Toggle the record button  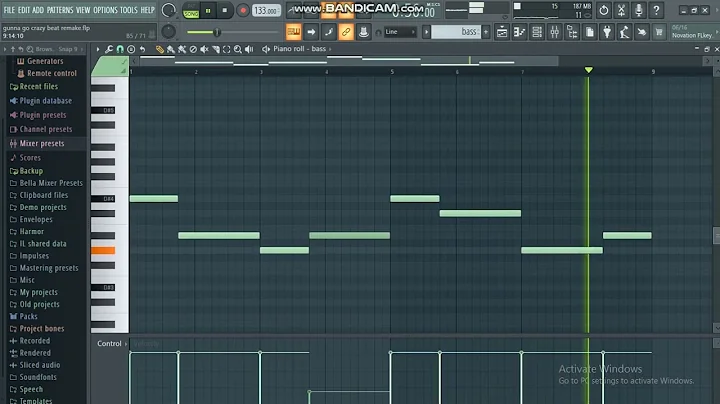243,11
